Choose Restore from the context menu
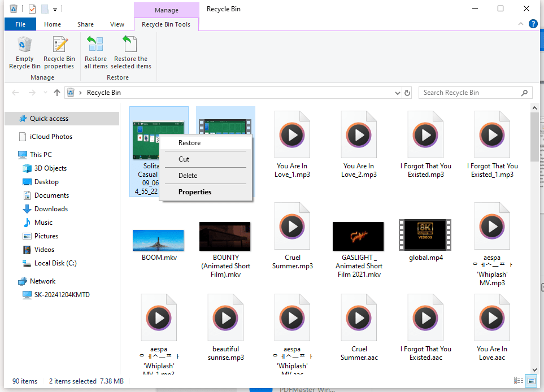 [189, 143]
